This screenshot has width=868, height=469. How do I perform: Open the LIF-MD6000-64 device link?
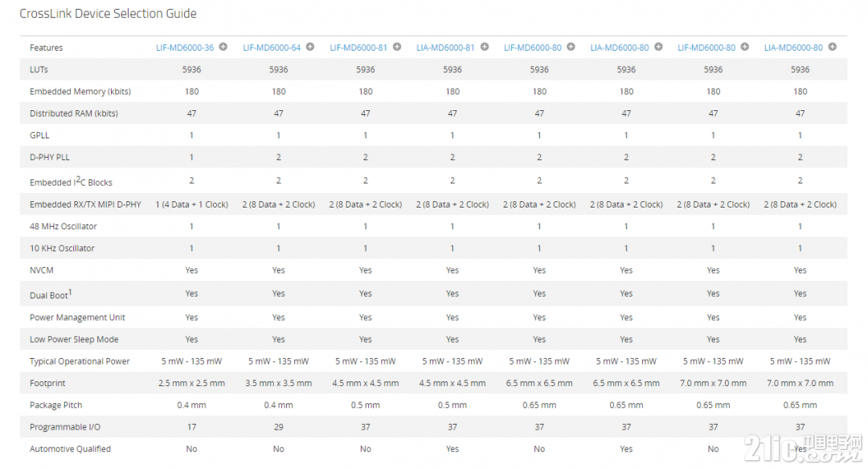tap(272, 47)
